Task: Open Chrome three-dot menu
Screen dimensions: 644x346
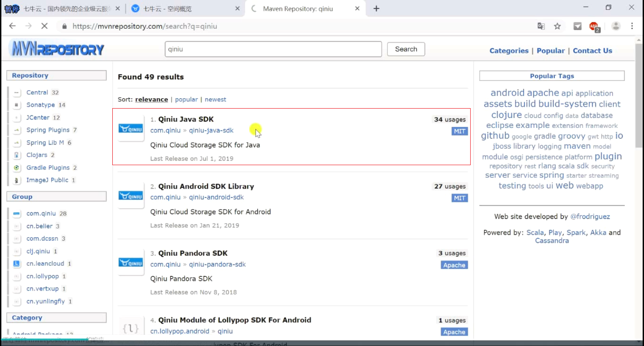Action: coord(632,26)
